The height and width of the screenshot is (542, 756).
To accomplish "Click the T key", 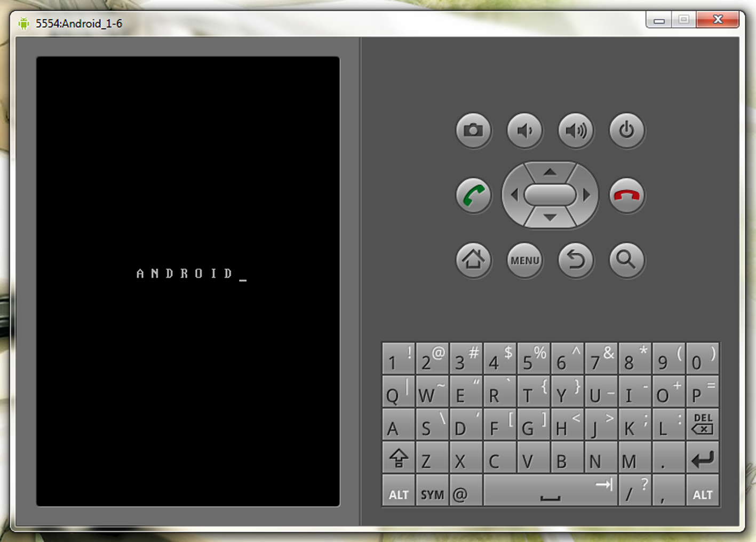I will (534, 391).
